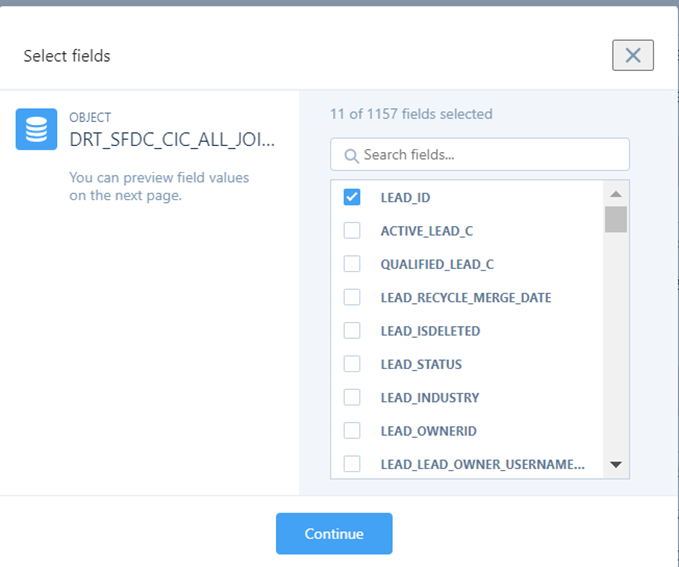Close the Select fields dialog
Viewport: 679px width, 567px height.
click(x=633, y=55)
